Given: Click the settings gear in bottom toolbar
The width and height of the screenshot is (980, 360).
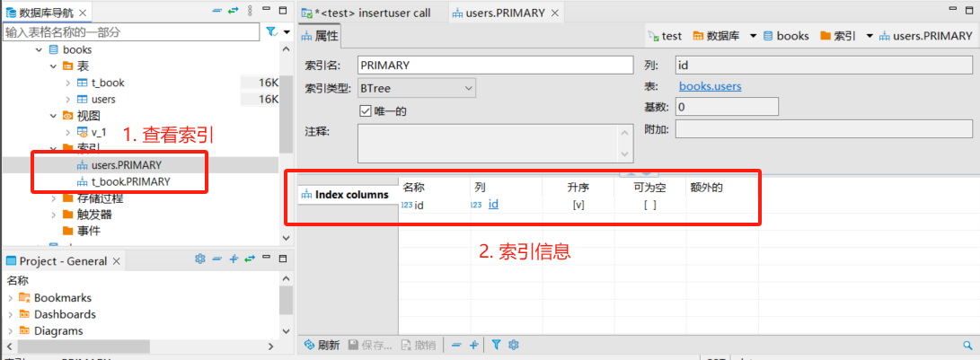Looking at the screenshot, I should click(x=514, y=345).
